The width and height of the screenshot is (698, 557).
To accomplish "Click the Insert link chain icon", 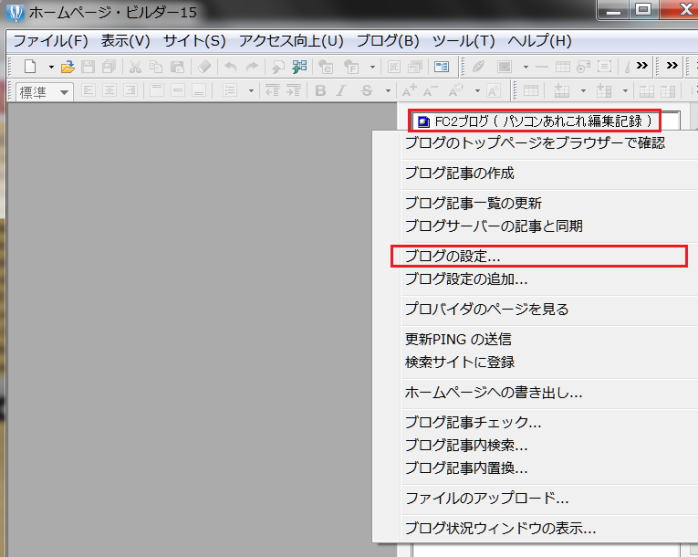I will pyautogui.click(x=479, y=67).
